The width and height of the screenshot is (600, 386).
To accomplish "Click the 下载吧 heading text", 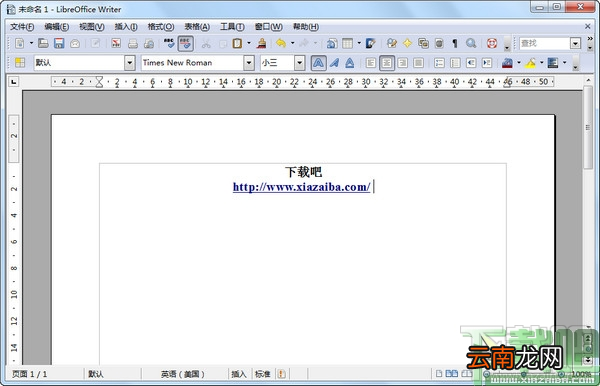I will tap(303, 172).
